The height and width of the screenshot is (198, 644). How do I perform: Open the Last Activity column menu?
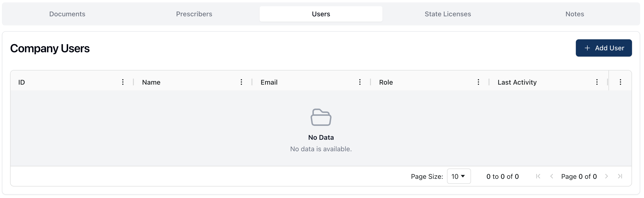(597, 82)
